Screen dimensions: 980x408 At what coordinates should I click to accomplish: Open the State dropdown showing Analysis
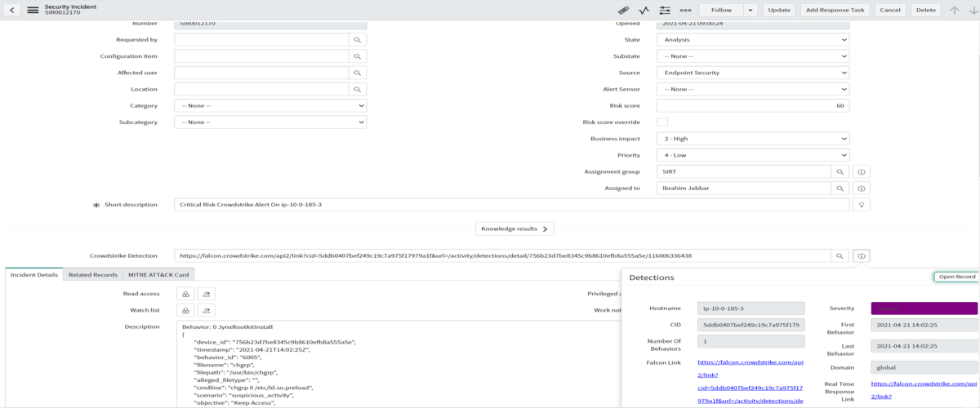coord(752,39)
